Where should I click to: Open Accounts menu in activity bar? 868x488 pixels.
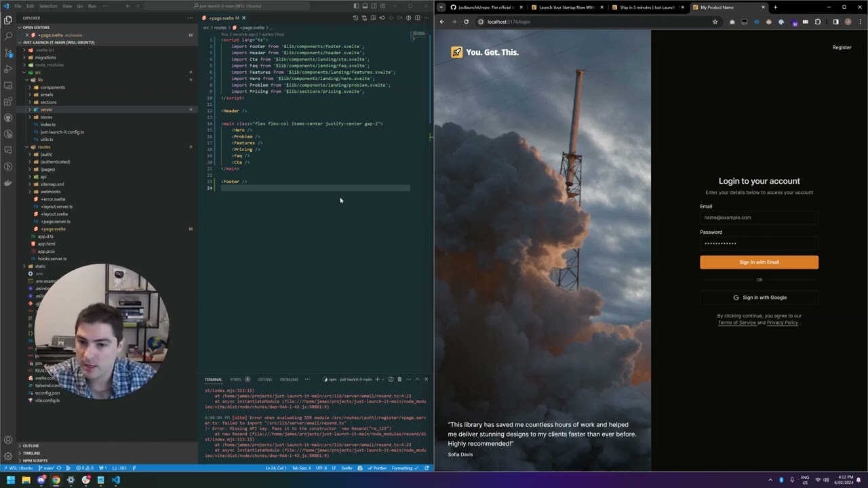point(8,440)
